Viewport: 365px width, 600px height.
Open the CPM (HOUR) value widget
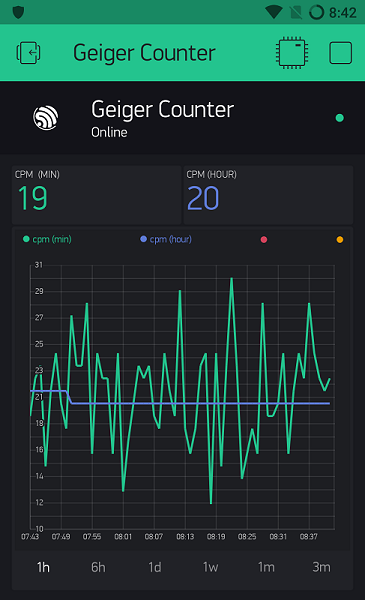pyautogui.click(x=268, y=195)
